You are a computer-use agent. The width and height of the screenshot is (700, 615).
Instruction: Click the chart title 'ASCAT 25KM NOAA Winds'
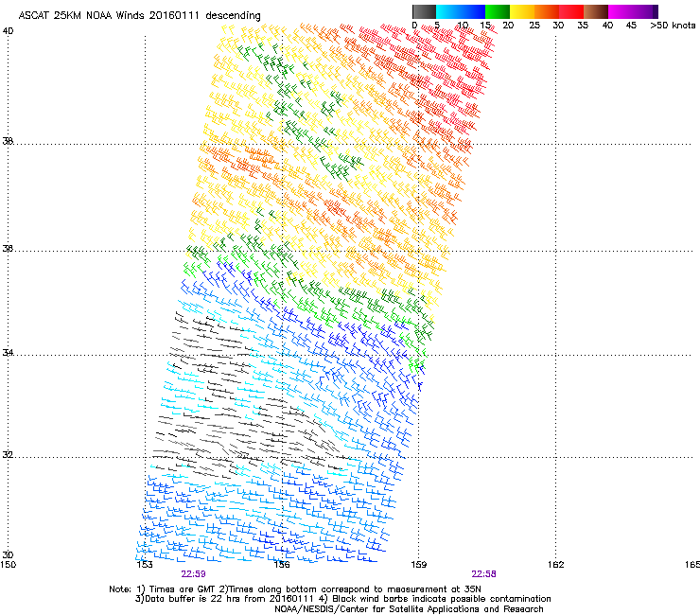click(x=82, y=16)
